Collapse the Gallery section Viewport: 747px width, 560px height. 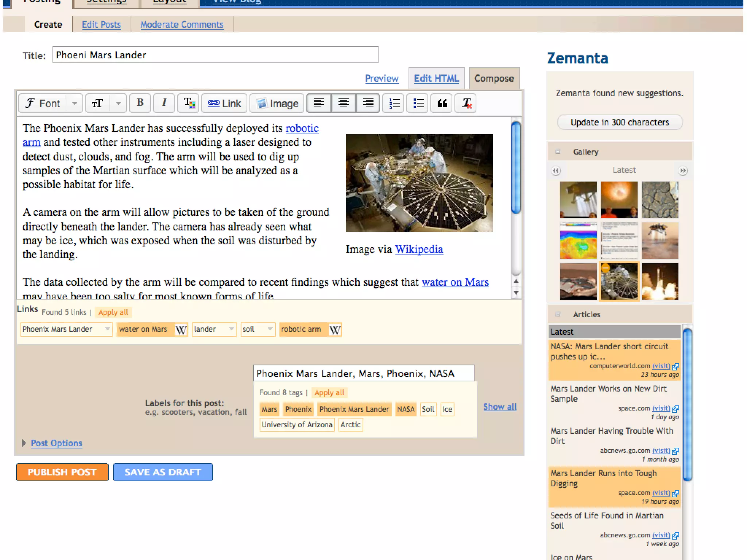(x=558, y=152)
